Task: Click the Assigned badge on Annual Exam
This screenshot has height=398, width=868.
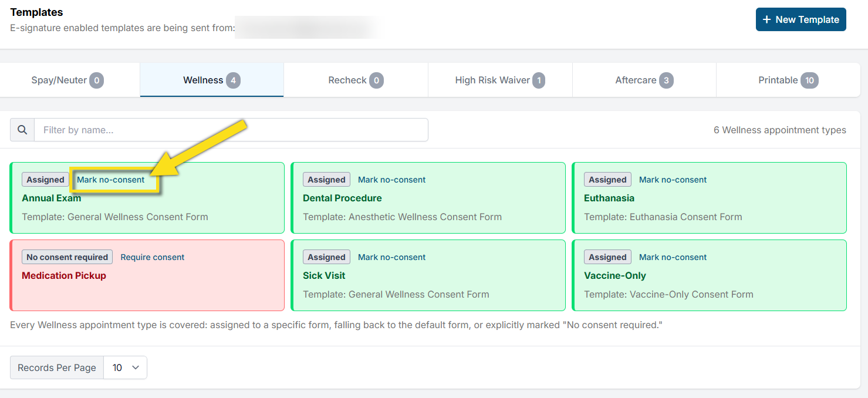Action: click(45, 180)
